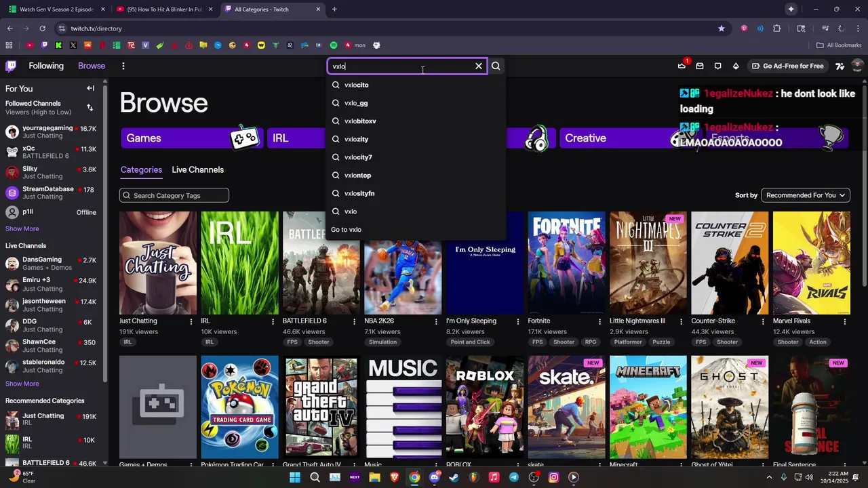Open the Twitch inbox envelope icon
The height and width of the screenshot is (488, 868).
point(700,66)
